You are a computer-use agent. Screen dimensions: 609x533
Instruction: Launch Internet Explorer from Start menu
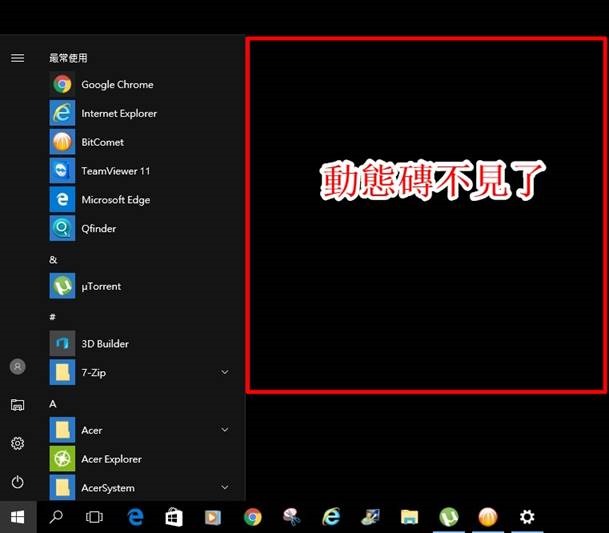tap(140, 113)
